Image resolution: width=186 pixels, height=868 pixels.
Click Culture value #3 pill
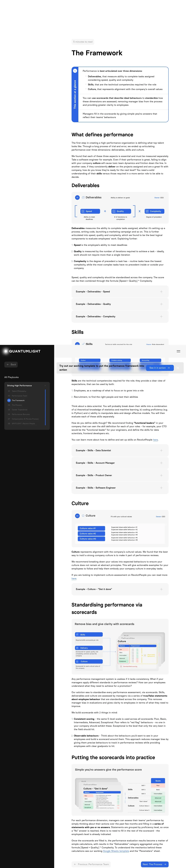[x=92, y=539]
